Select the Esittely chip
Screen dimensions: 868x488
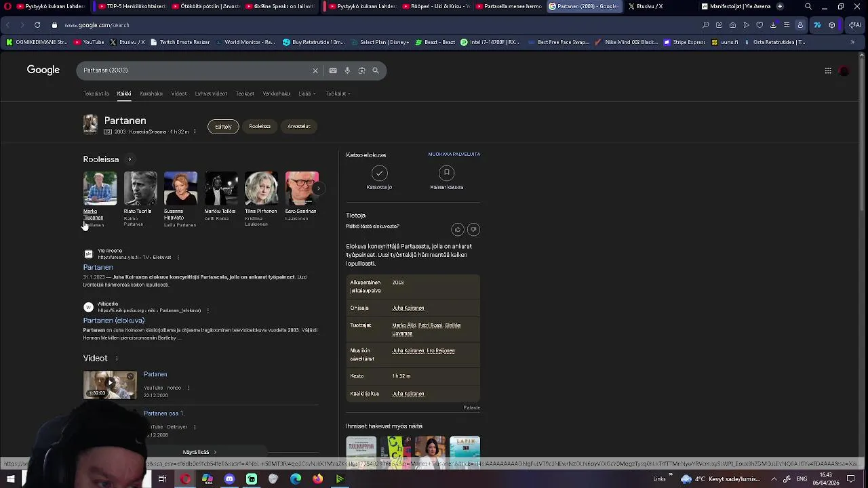tap(223, 127)
